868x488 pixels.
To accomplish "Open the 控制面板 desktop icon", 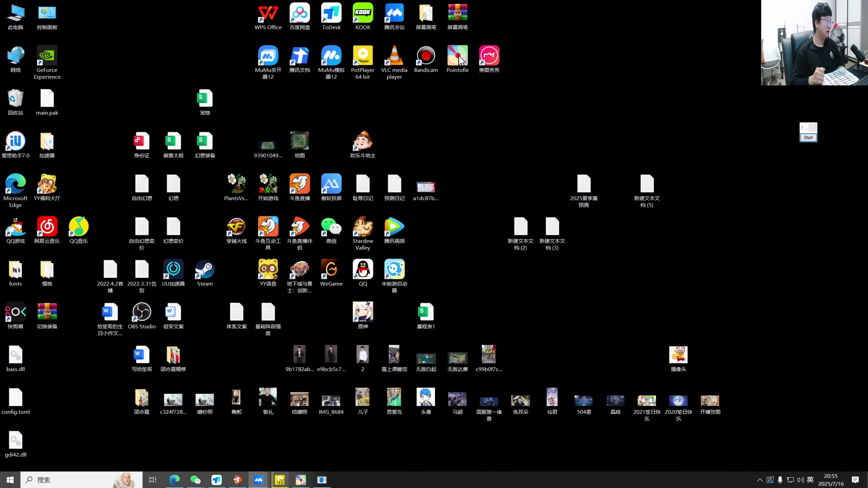I will [47, 17].
